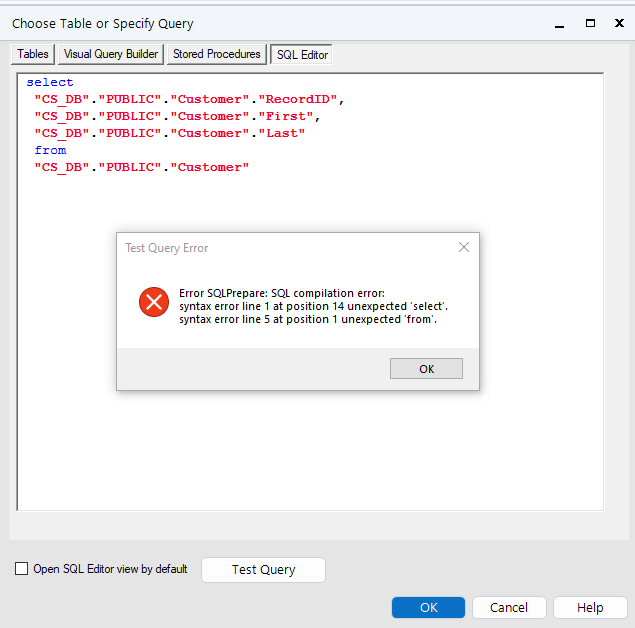
Task: Click the Test Query Error title bar
Action: (x=280, y=247)
